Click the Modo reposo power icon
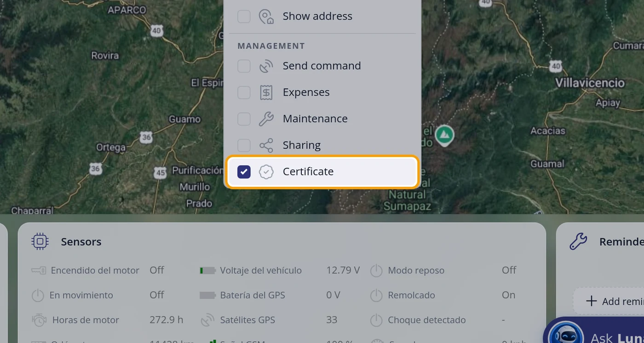The width and height of the screenshot is (644, 343). click(x=376, y=271)
